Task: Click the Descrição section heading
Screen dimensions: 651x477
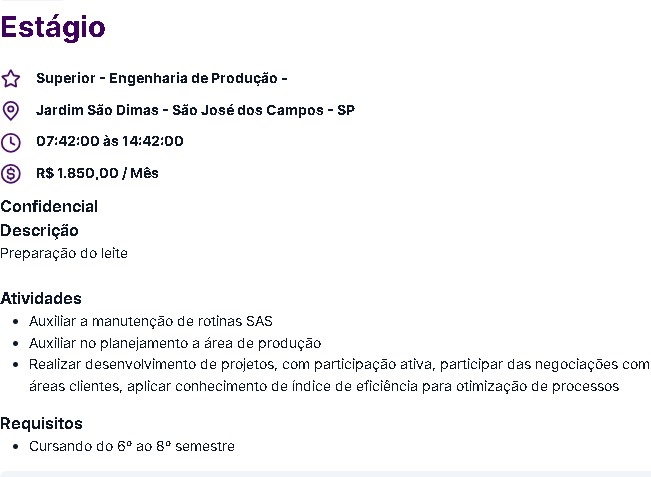Action: pyautogui.click(x=39, y=231)
